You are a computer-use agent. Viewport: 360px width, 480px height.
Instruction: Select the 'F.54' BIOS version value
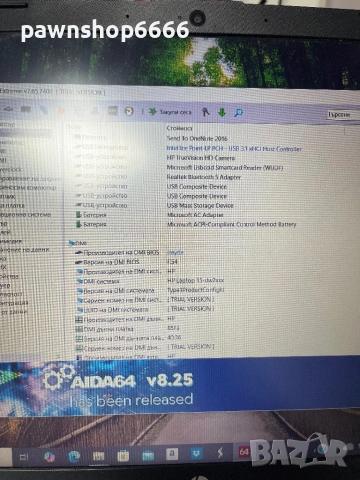click(172, 262)
